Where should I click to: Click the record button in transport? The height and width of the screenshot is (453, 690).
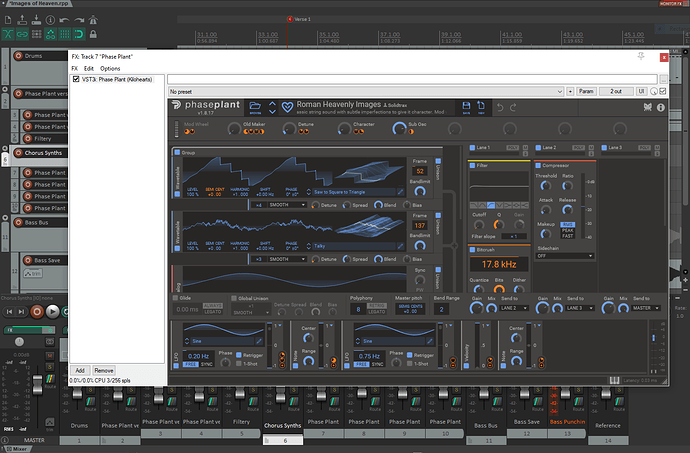coord(37,312)
